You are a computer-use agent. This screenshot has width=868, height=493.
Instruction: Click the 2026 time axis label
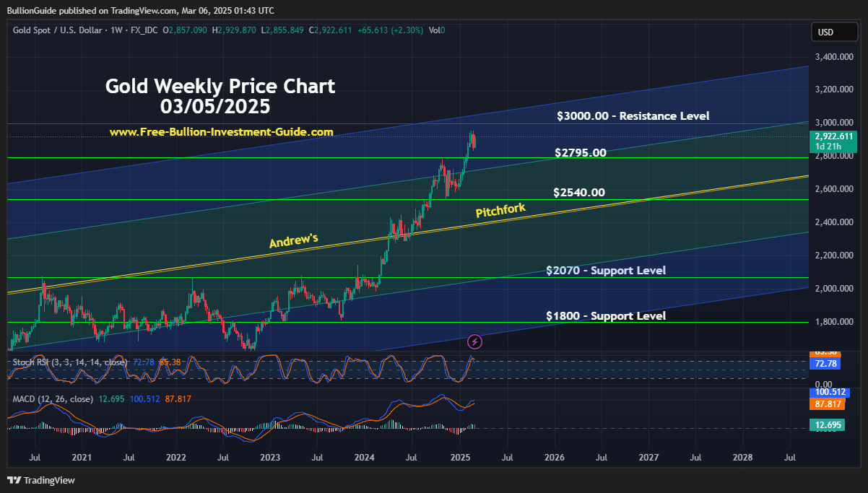point(554,458)
